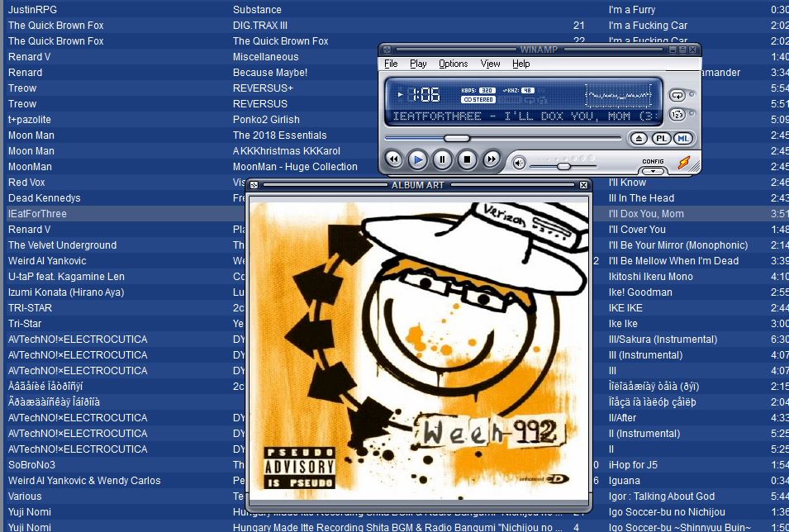Click the Winamp lightning bolt logo
Screen dimensions: 789x532
(684, 162)
